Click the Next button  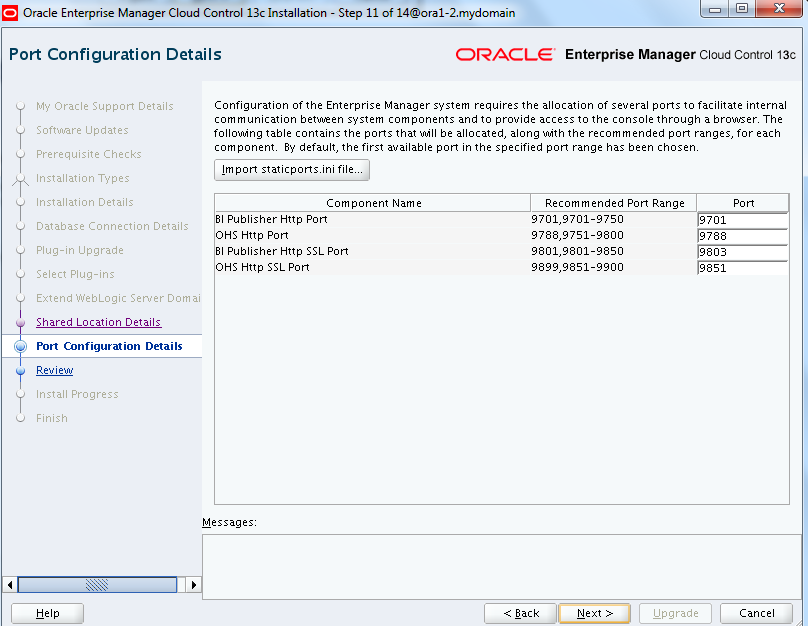[x=593, y=613]
